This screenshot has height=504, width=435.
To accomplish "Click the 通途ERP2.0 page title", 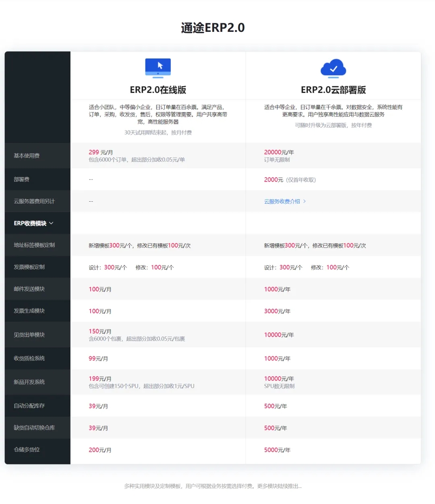I will click(213, 28).
